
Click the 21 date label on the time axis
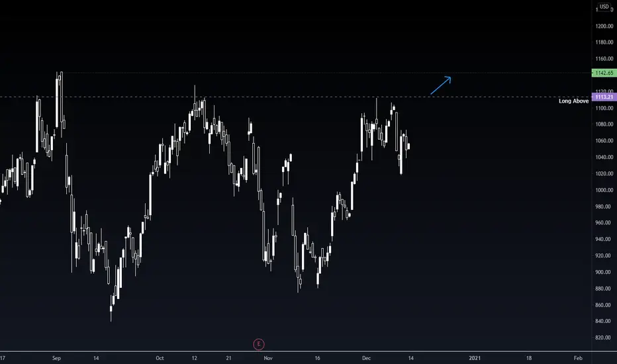click(228, 358)
